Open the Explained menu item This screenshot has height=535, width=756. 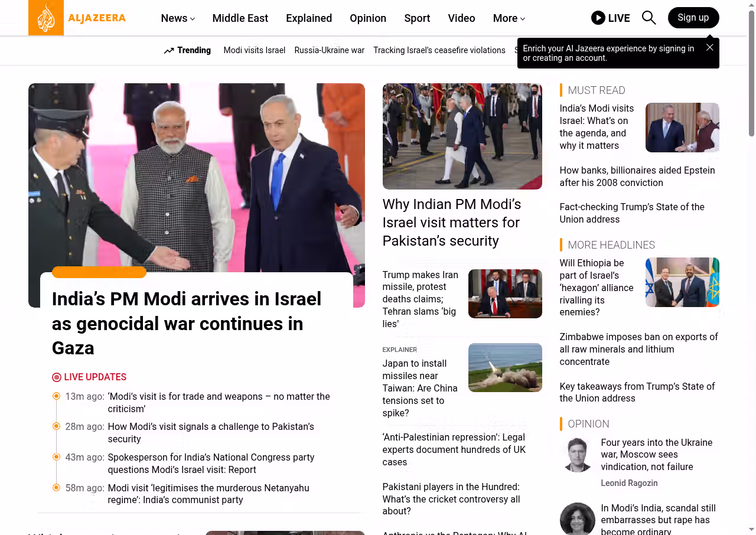pyautogui.click(x=309, y=18)
